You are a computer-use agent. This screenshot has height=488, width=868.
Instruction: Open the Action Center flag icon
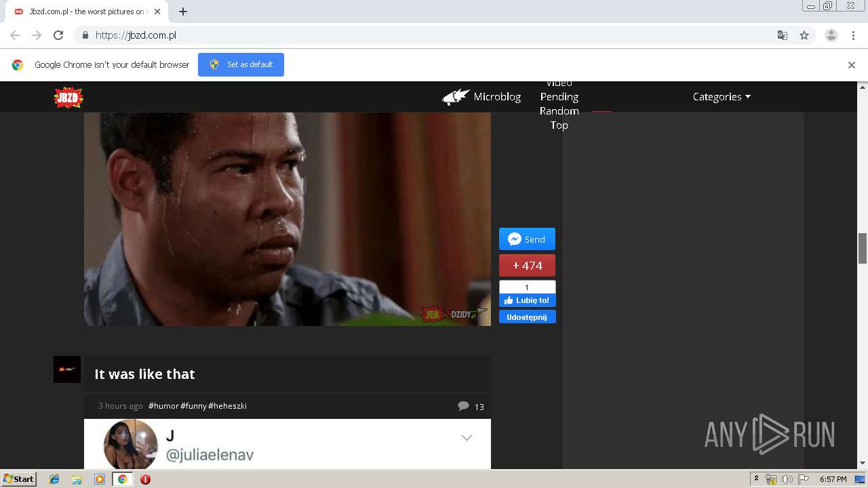coord(804,479)
